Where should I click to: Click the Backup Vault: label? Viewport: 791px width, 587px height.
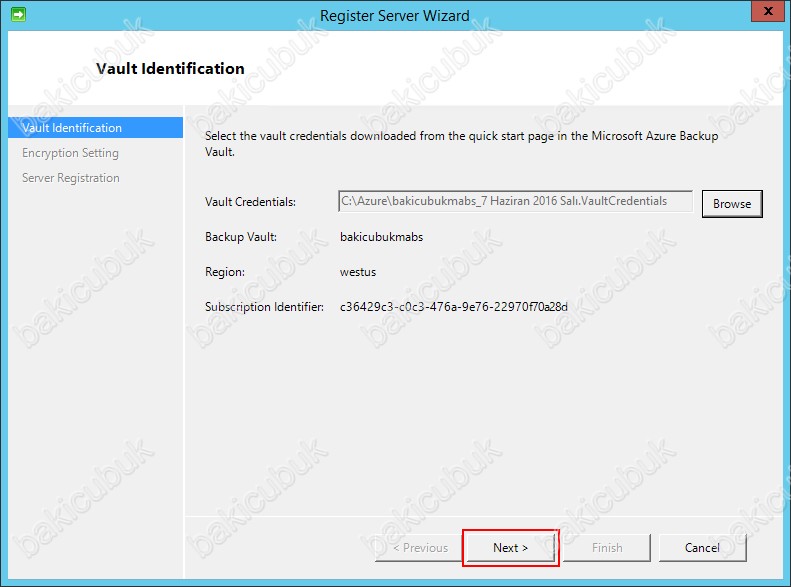pos(241,237)
